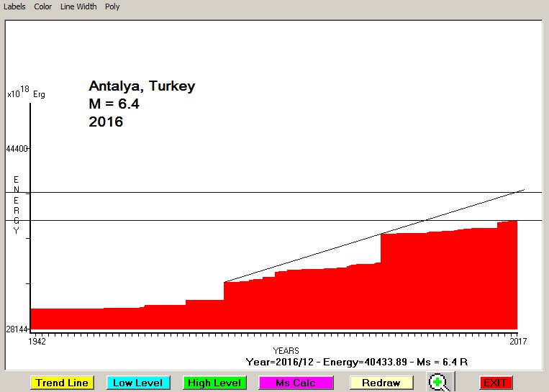Click the 44400 y-axis value label
This screenshot has width=549, height=392.
pos(17,149)
